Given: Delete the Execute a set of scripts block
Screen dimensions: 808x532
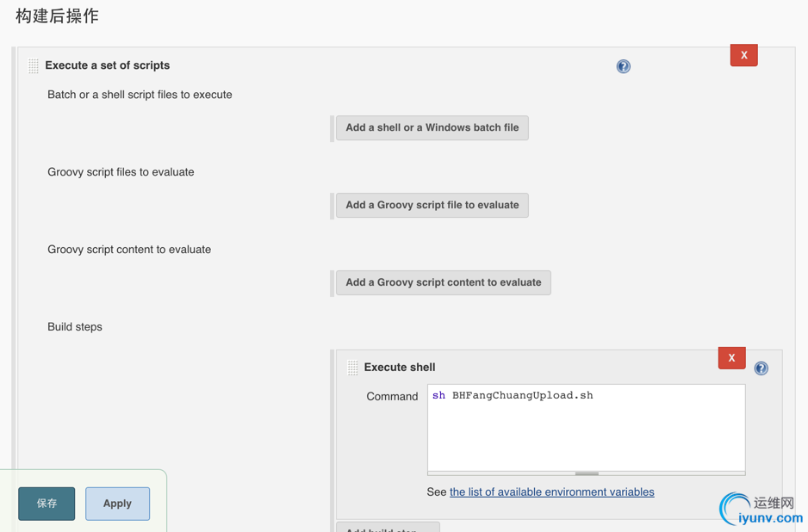Looking at the screenshot, I should tap(744, 55).
